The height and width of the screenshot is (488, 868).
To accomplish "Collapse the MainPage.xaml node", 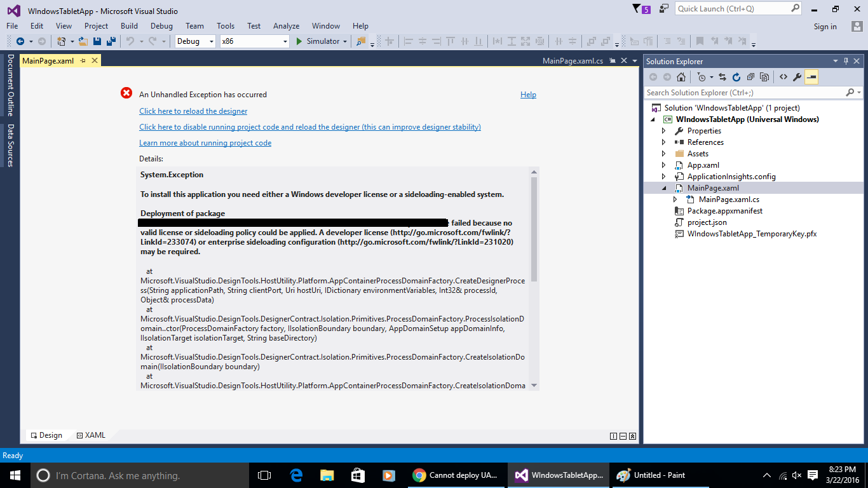I will 664,188.
